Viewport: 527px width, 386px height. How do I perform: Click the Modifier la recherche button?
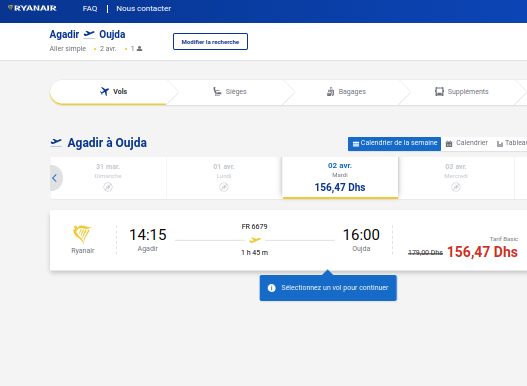tap(210, 42)
